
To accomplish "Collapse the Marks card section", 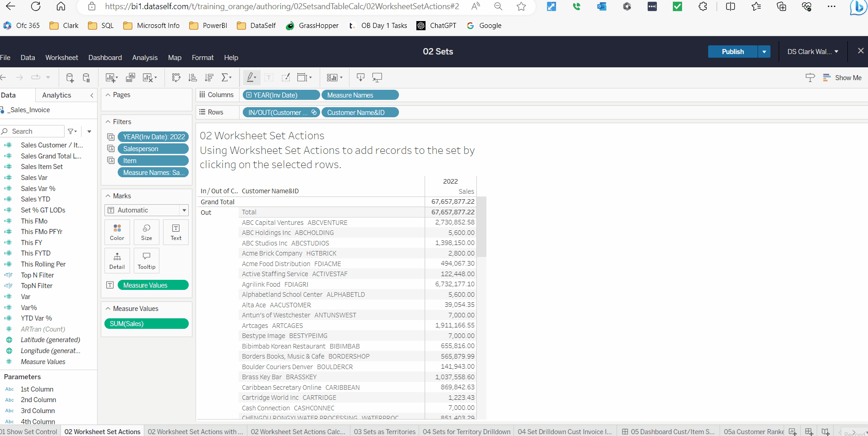I will pos(108,196).
